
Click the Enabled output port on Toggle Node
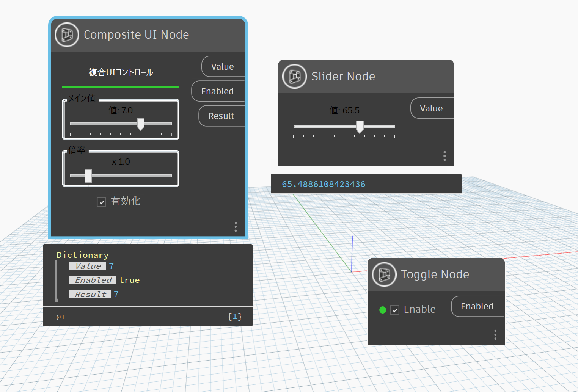[477, 306]
